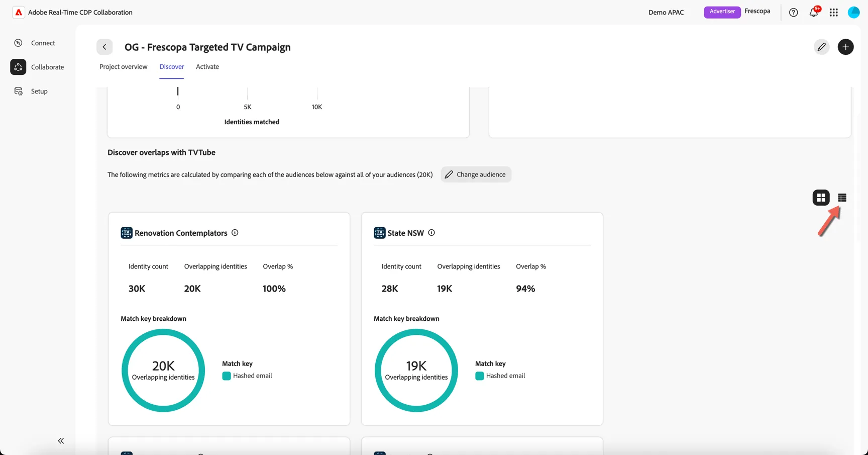Click TVTube logo on Renovation Contemplators card
The image size is (868, 455).
coord(127,233)
